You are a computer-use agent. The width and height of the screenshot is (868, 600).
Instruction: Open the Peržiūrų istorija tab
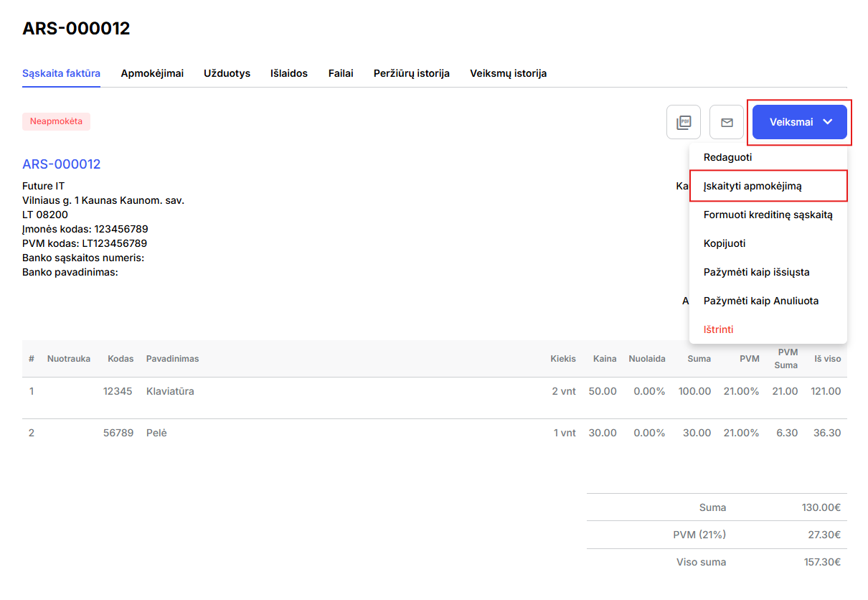point(412,73)
